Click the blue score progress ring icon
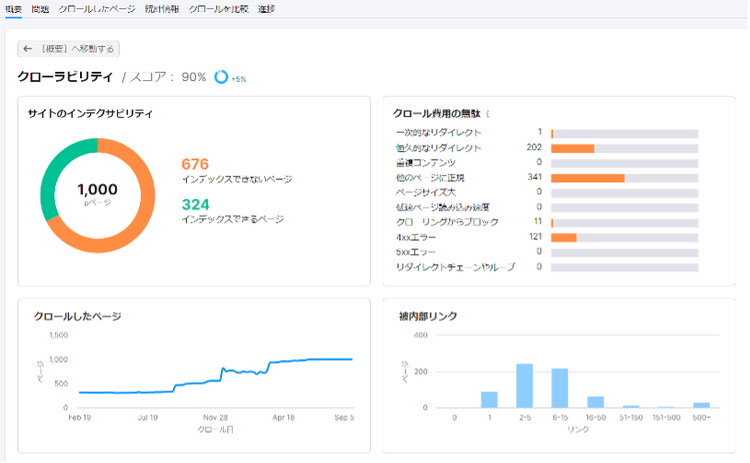The width and height of the screenshot is (750, 463). [x=221, y=77]
